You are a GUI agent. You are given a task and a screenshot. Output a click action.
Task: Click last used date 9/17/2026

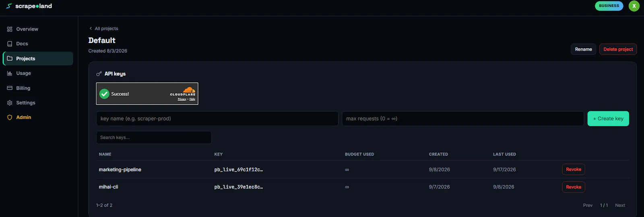[504, 170]
